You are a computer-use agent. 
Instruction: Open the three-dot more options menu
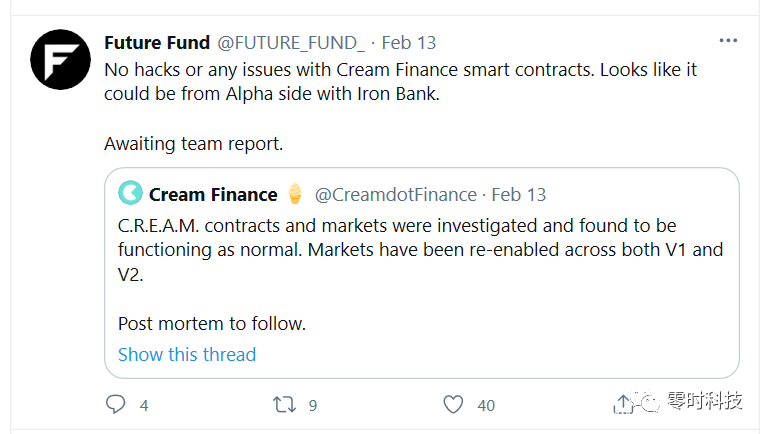(x=728, y=41)
